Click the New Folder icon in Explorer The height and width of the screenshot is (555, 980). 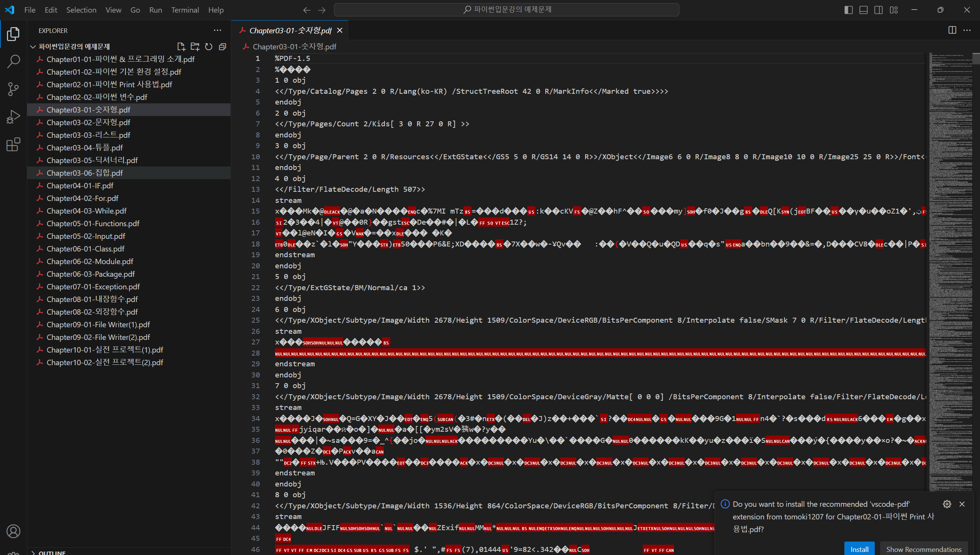coord(195,47)
